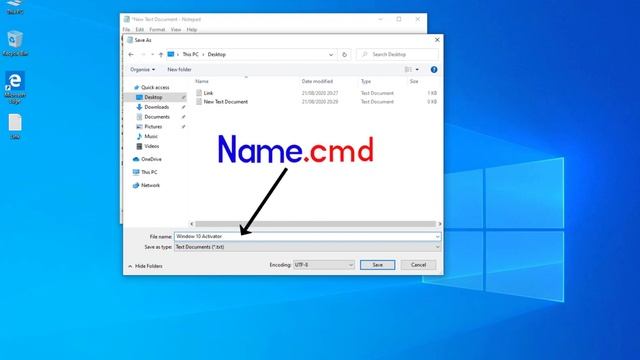640x360 pixels.
Task: Select Pictures in the navigation pane
Action: [153, 127]
